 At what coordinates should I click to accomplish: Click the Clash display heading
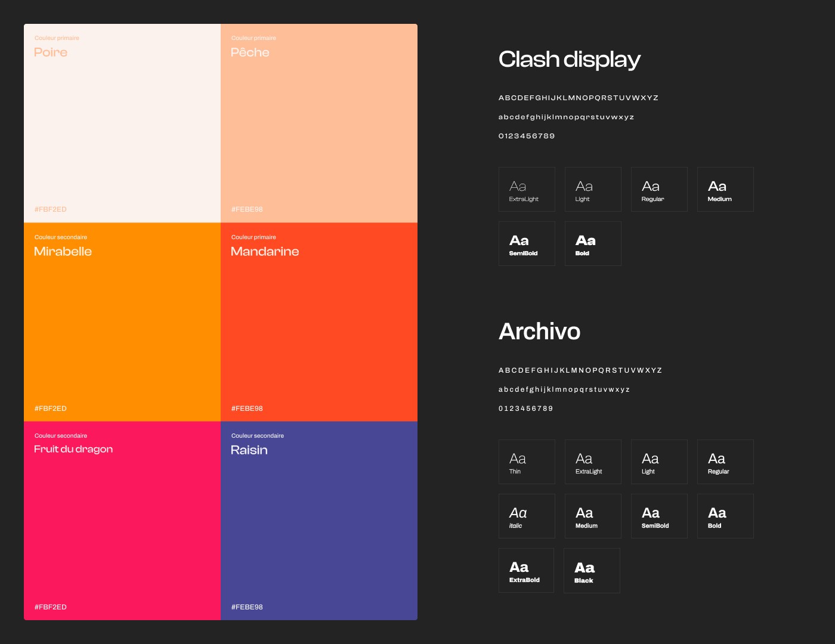[x=570, y=60]
